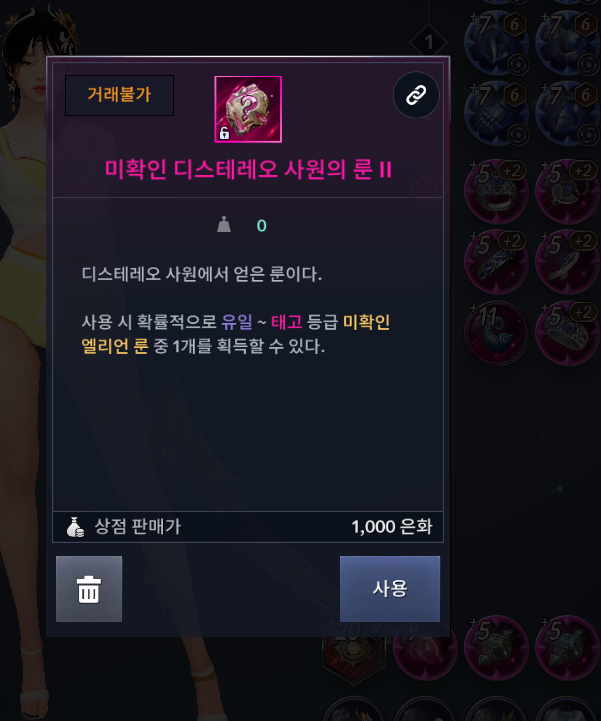Click the silver coin bag icon
This screenshot has height=721, width=601.
(75, 527)
